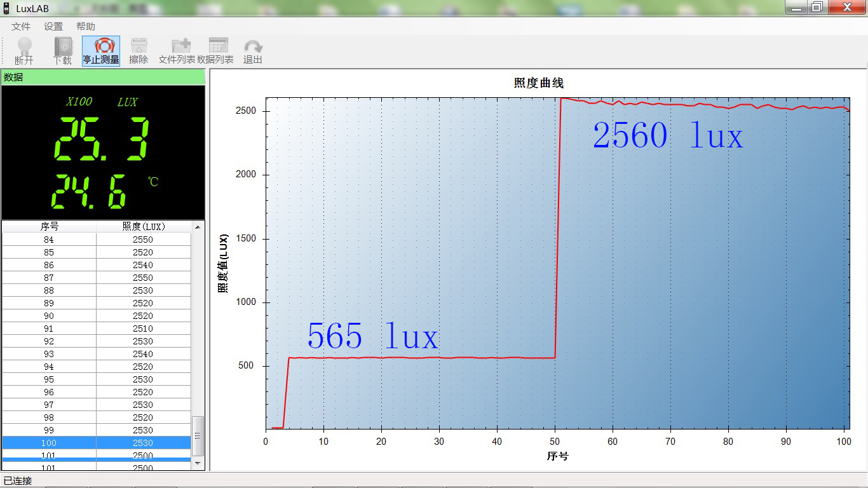The height and width of the screenshot is (488, 868).
Task: Click the 序号 x-axis label below chart
Action: point(557,456)
